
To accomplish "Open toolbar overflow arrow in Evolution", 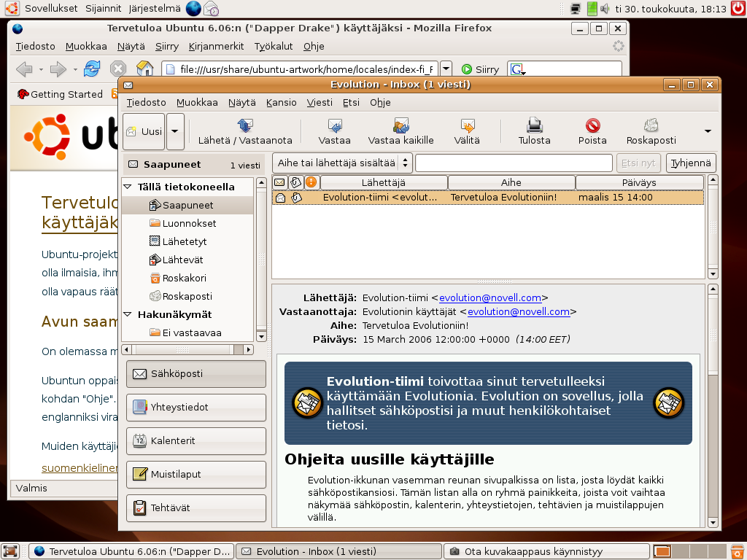I will click(x=708, y=131).
